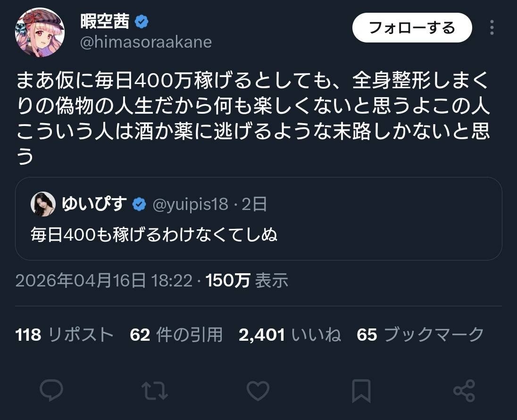Screen dimensions: 517x420
Task: Bookmark this post with the bookmark icon
Action: click(361, 391)
